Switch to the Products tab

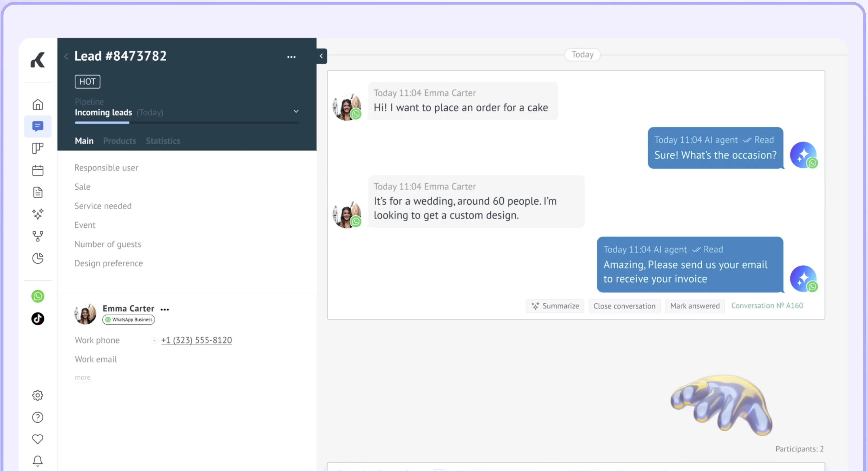pyautogui.click(x=120, y=141)
